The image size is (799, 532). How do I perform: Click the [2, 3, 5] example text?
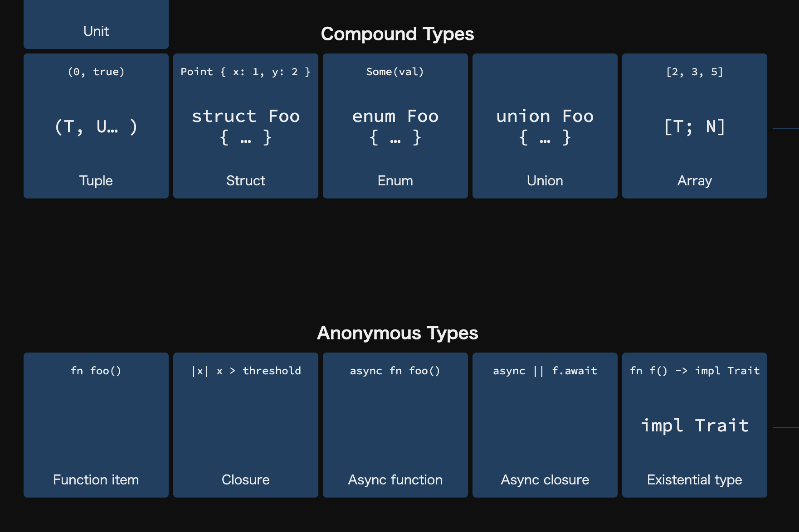pos(695,72)
